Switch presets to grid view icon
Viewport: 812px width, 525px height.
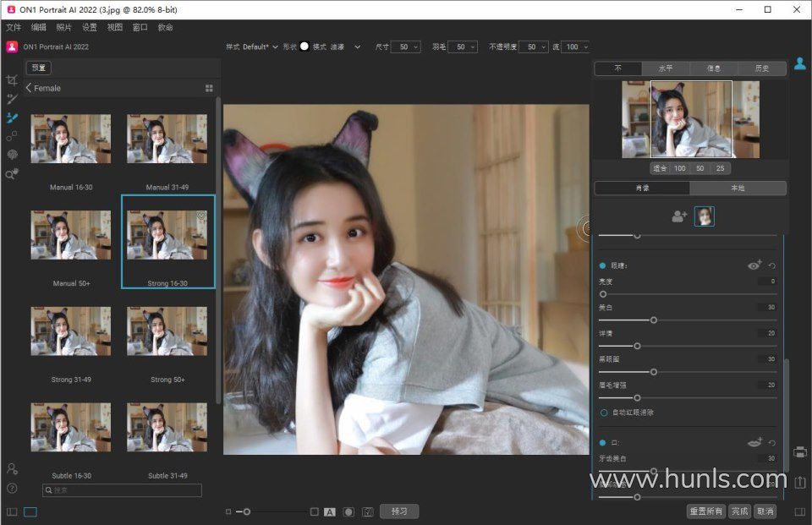(209, 89)
